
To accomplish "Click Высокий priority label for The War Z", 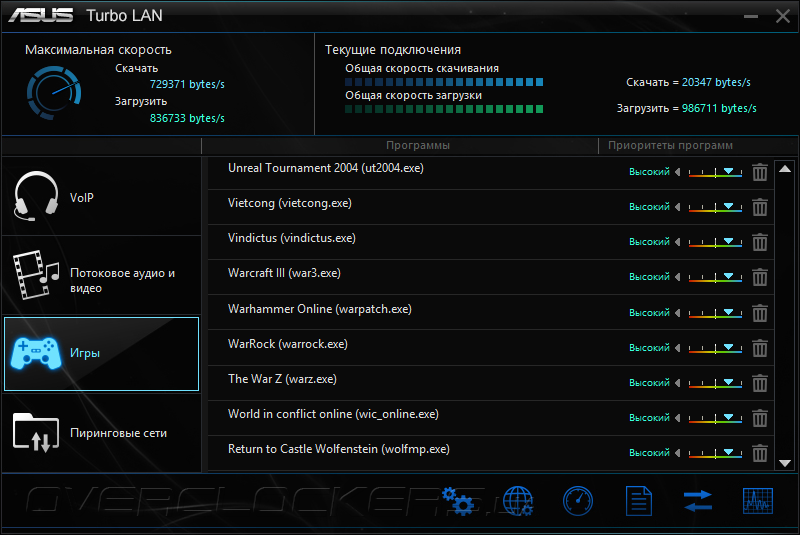I will [649, 383].
